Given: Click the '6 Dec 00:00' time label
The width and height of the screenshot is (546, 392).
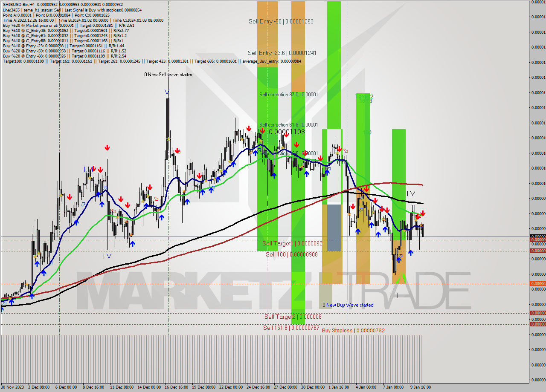Looking at the screenshot, I should pyautogui.click(x=67, y=387).
